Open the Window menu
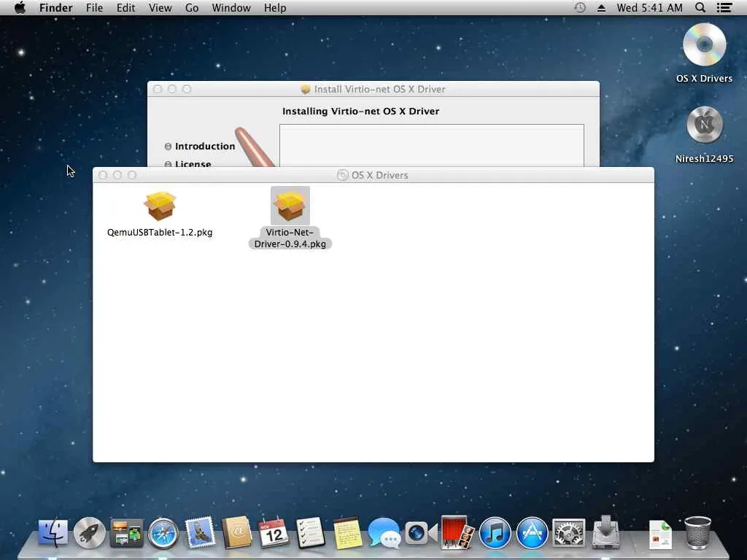747x560 pixels. pos(231,7)
